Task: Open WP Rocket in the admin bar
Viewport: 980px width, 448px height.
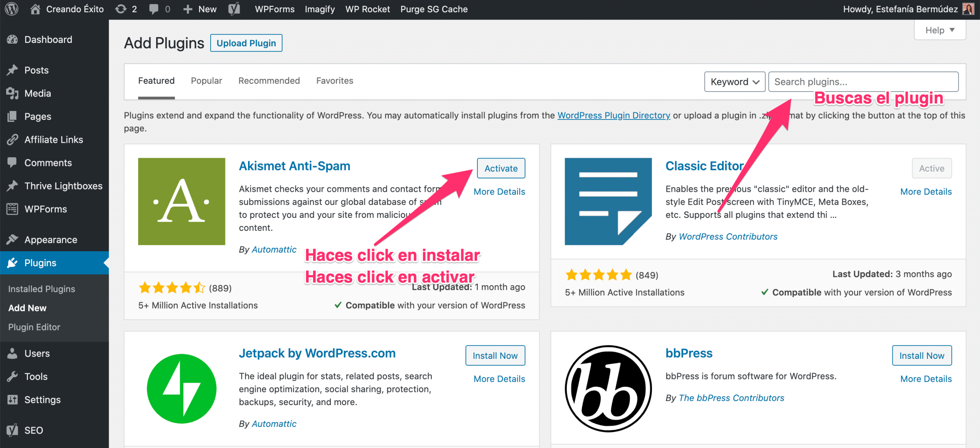Action: (367, 9)
